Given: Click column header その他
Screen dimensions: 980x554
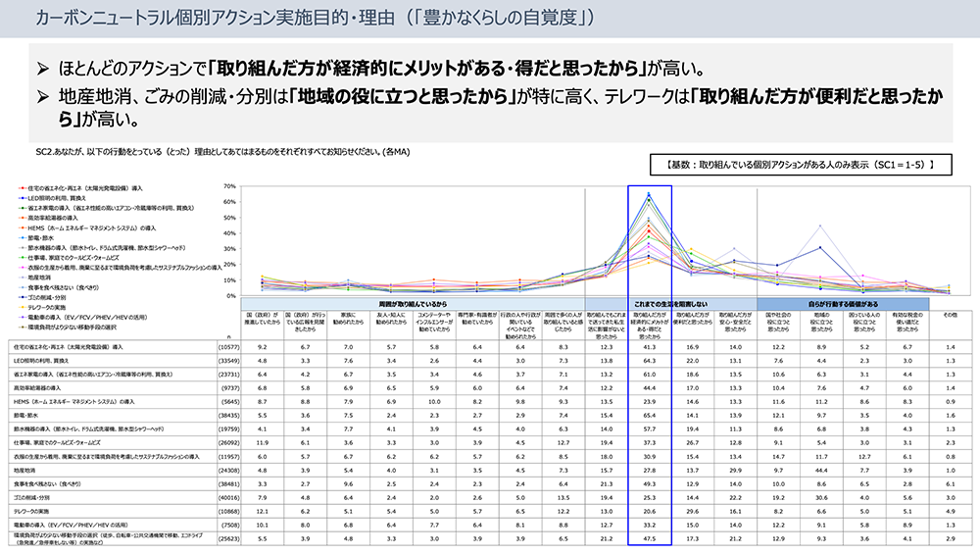Looking at the screenshot, I should tap(950, 315).
